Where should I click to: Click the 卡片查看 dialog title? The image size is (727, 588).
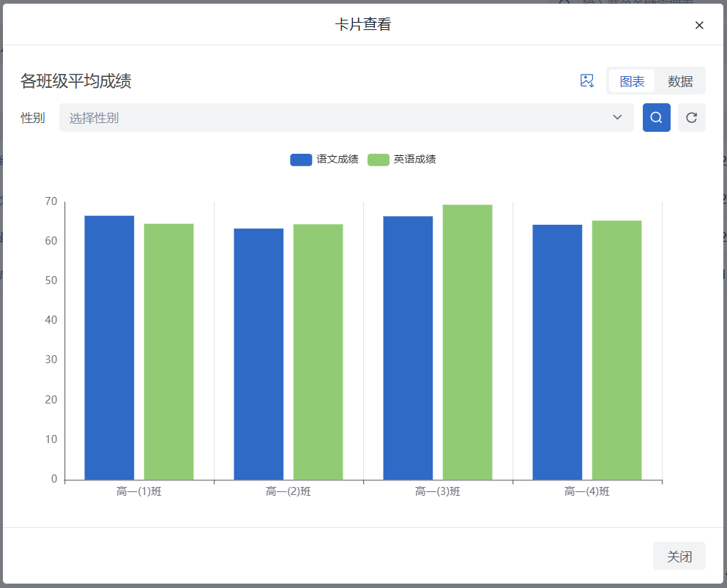click(363, 24)
